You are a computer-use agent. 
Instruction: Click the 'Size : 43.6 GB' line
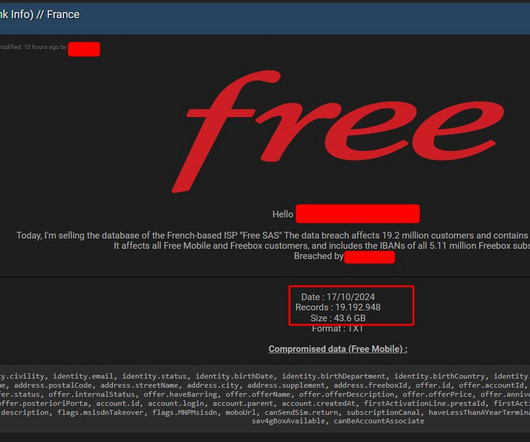coord(338,318)
